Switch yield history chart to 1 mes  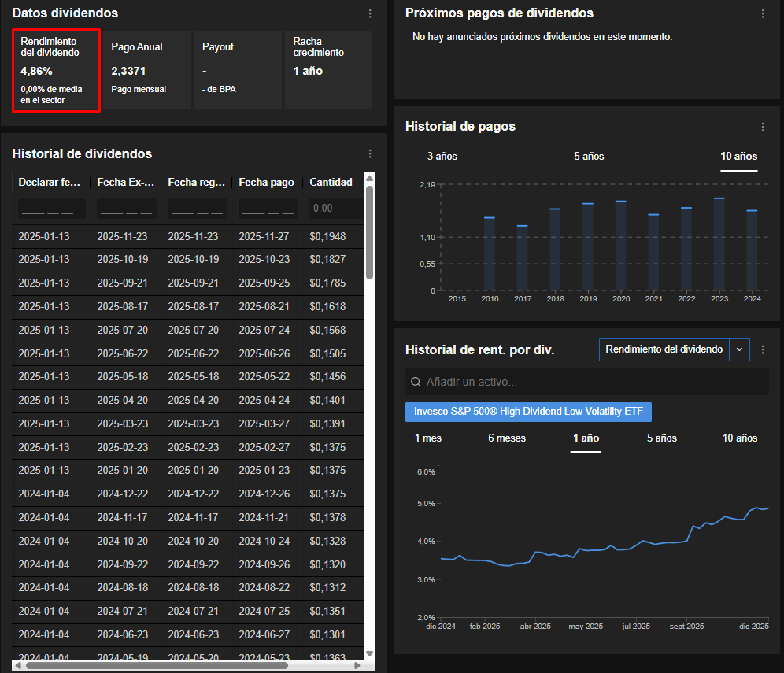click(x=428, y=438)
